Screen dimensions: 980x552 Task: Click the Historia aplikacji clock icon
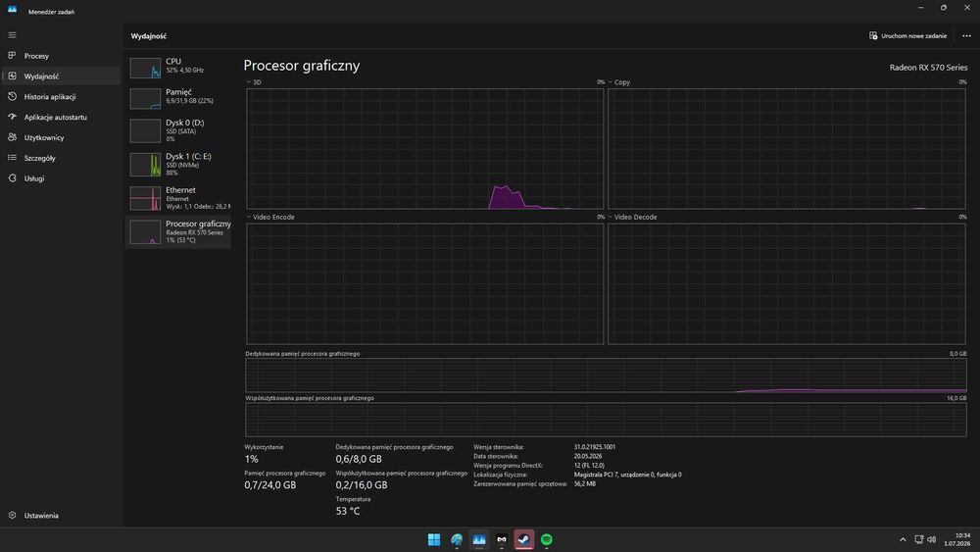coord(12,96)
